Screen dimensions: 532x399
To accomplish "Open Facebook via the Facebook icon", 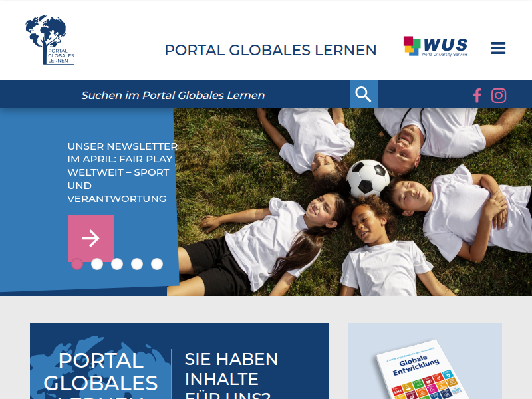I will click(x=477, y=95).
